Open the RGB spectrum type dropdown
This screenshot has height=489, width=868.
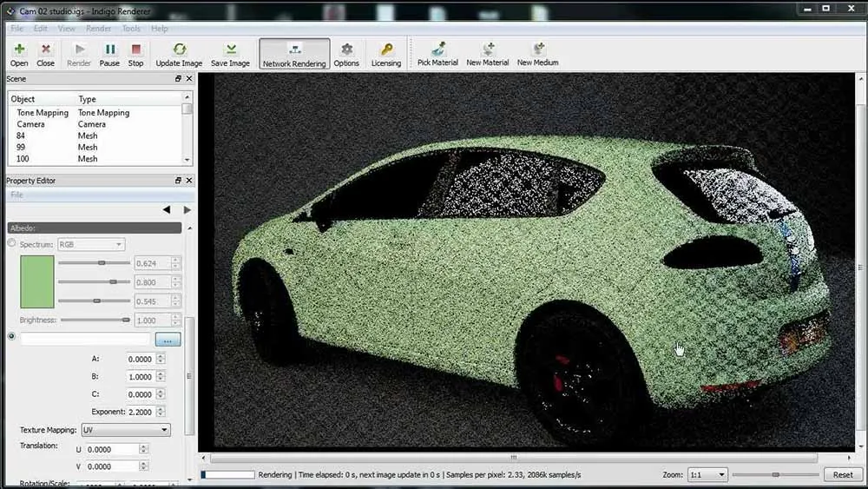91,244
